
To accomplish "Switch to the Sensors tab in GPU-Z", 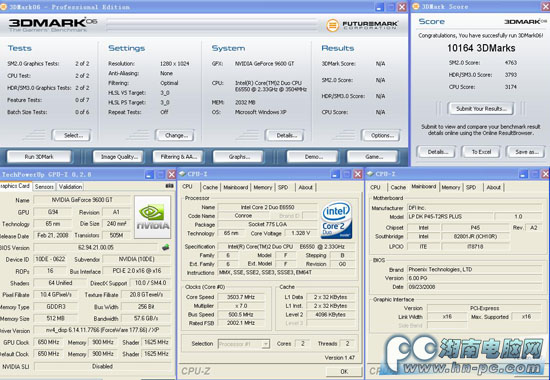I will pos(44,187).
